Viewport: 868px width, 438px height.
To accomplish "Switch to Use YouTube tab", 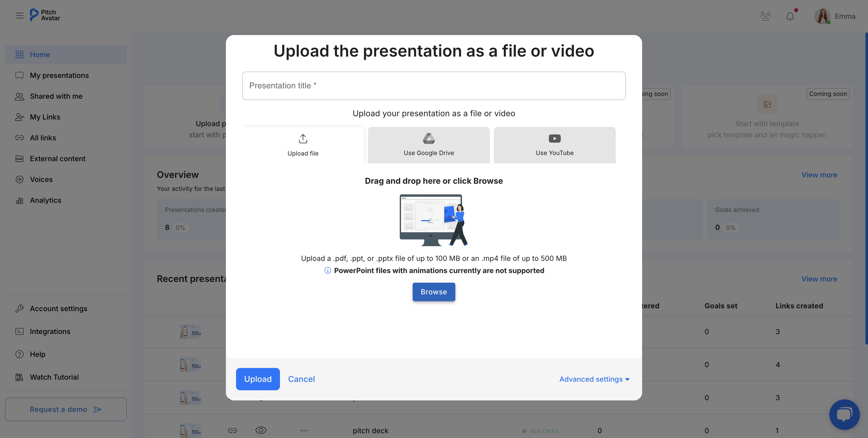I will click(x=554, y=145).
